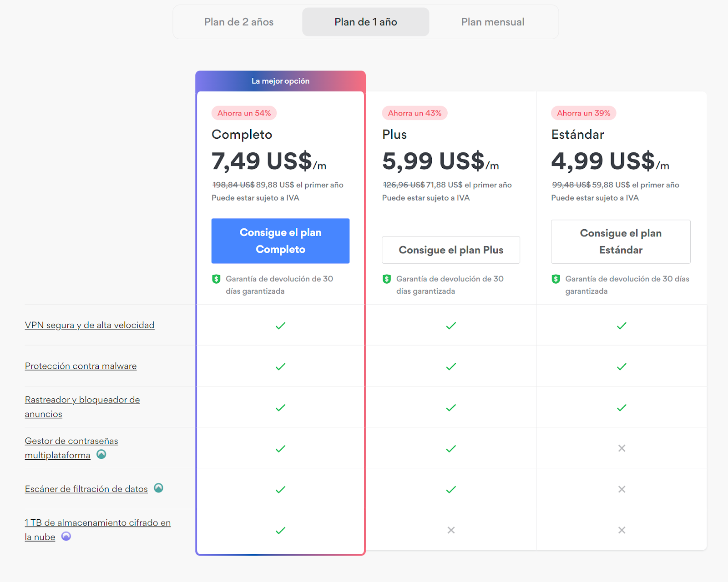Click Estándar checkmark for Protección contra malware
The width and height of the screenshot is (728, 582).
coord(622,366)
